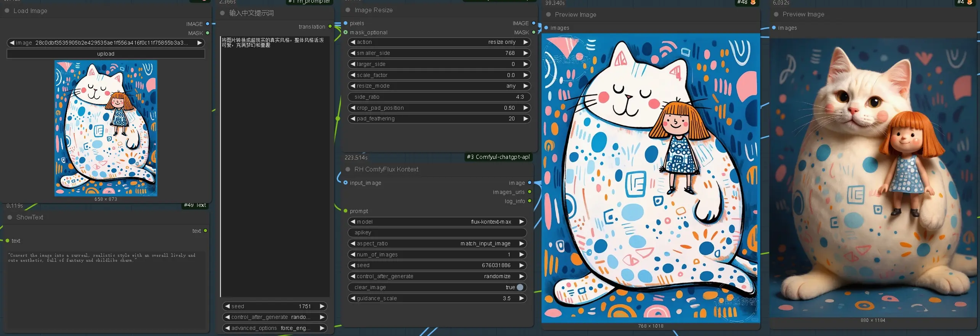The image size is (980, 336).
Task: Collapse the ShowText node via its dot
Action: (10, 217)
